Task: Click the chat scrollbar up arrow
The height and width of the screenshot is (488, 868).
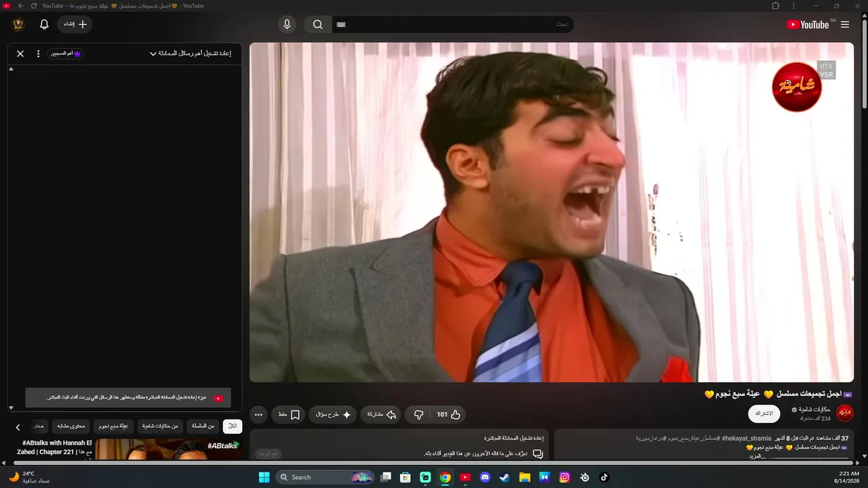Action: tap(11, 69)
